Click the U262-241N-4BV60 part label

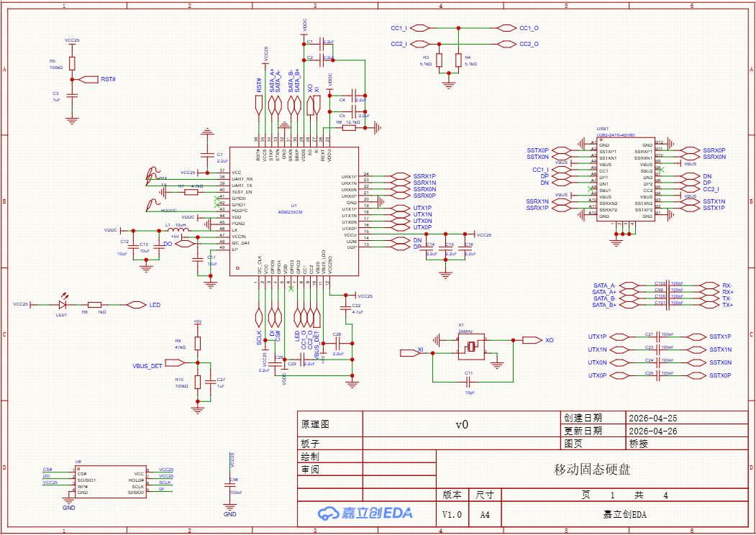[x=616, y=135]
